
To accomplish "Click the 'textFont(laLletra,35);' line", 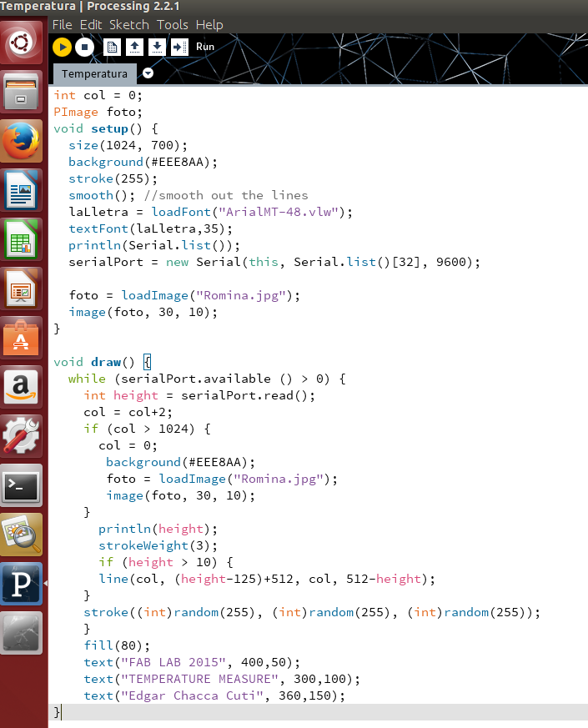I will [x=150, y=228].
